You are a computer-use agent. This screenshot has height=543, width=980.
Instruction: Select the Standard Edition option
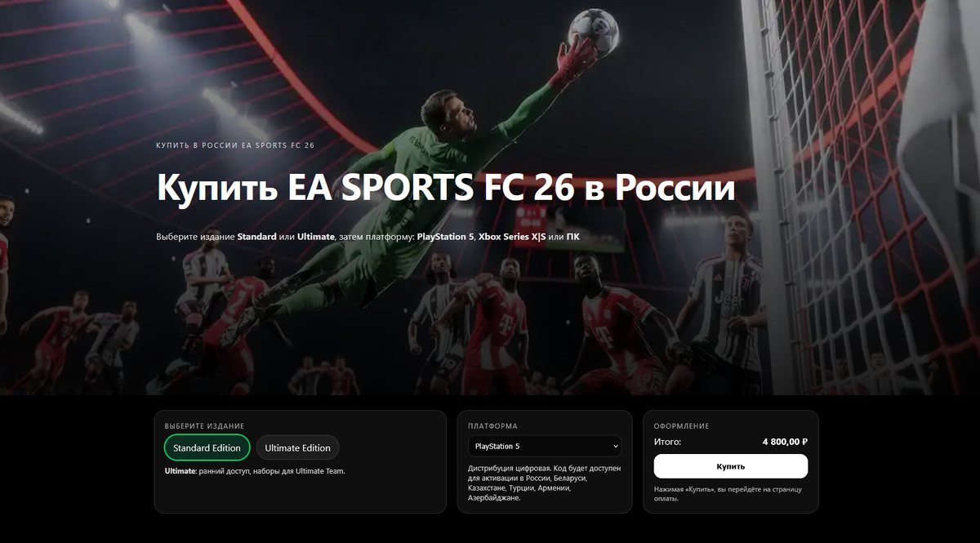207,447
